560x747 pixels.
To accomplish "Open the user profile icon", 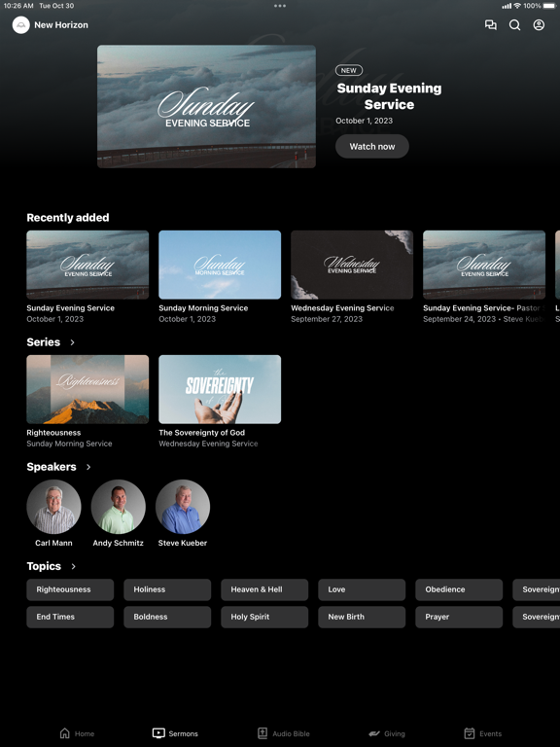I will (x=539, y=24).
